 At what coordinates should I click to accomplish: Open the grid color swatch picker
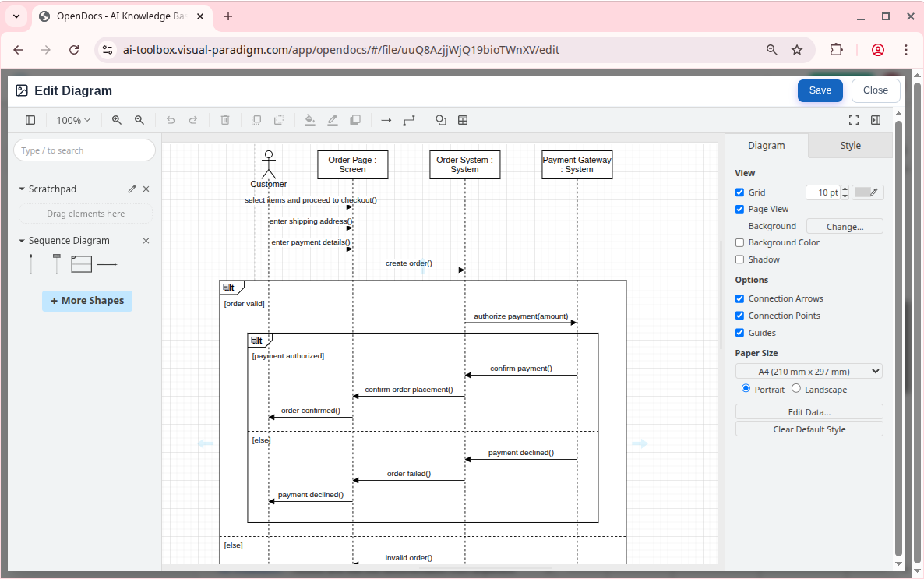tap(867, 192)
